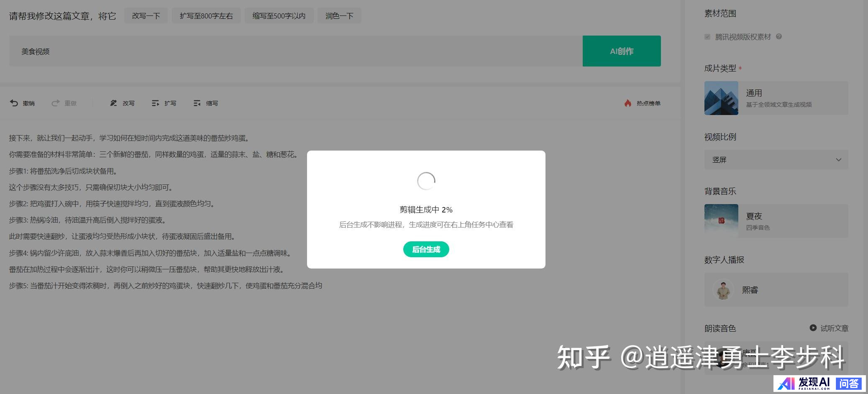
Task: Click the condense text icon (缩写)
Action: tap(197, 103)
